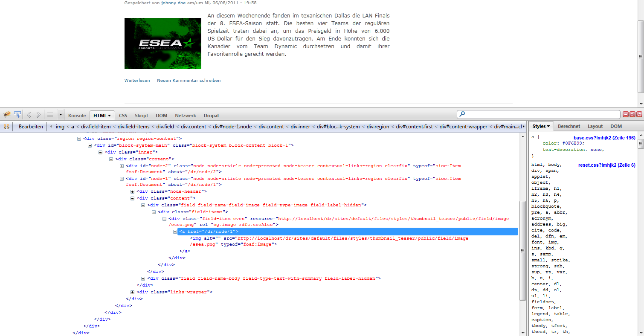Click the Firebug bug logo icon
This screenshot has width=644, height=336.
(x=7, y=115)
